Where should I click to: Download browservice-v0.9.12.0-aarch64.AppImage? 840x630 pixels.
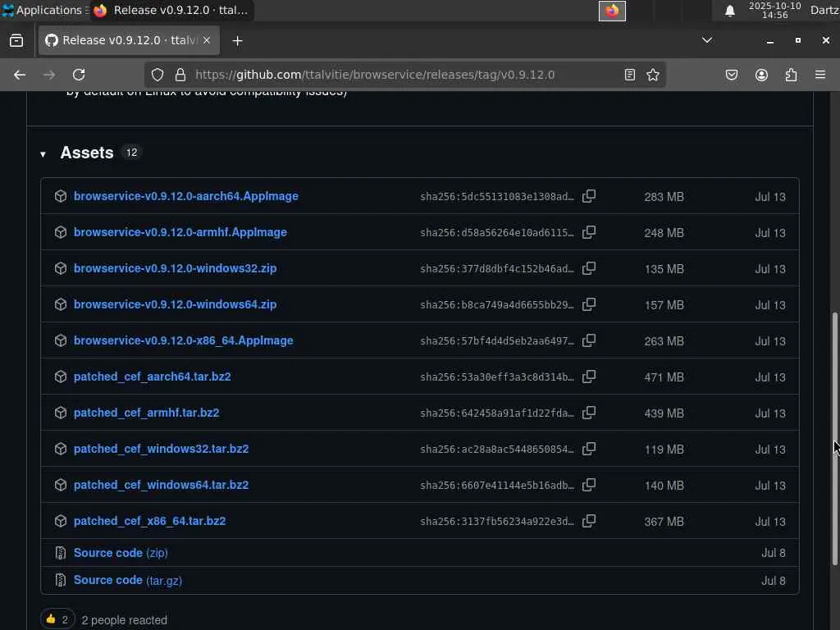[x=186, y=196]
